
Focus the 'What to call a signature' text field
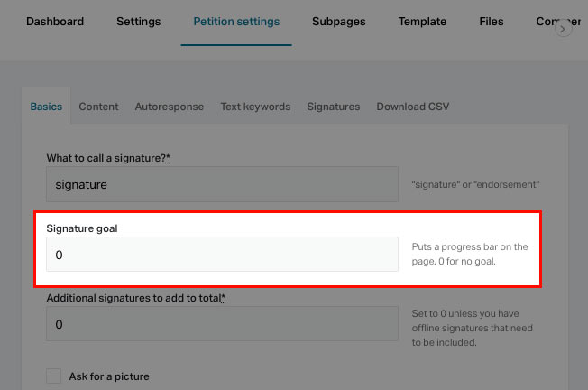(222, 184)
